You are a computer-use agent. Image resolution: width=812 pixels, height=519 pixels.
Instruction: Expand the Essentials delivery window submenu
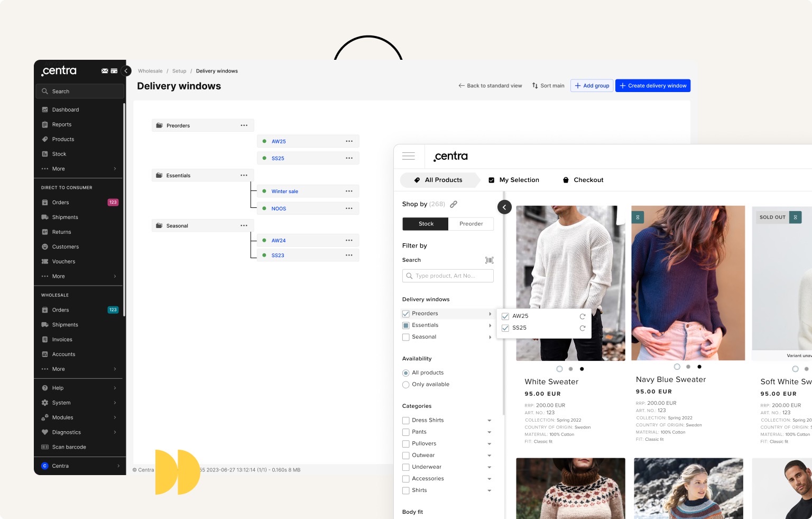point(490,325)
